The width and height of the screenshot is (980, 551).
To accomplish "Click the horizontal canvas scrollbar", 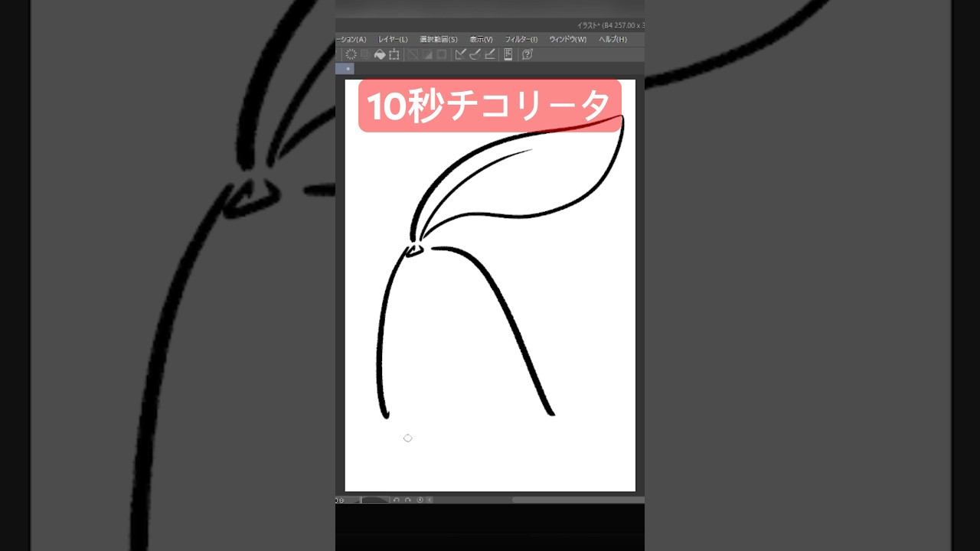I will (x=578, y=500).
